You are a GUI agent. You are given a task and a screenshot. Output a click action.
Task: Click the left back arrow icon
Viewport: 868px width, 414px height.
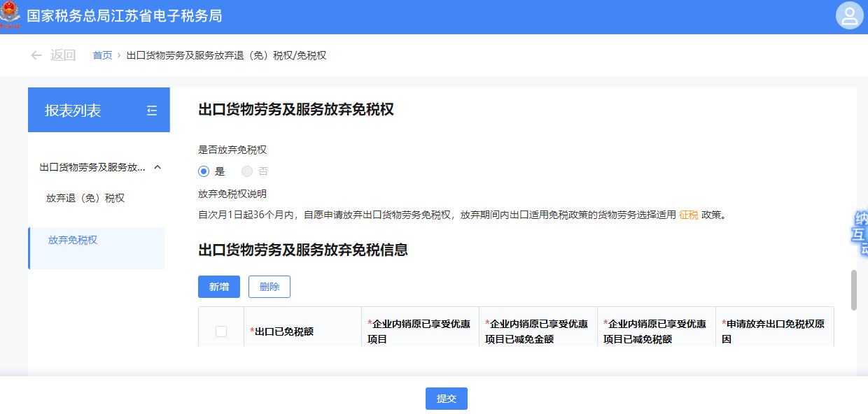pyautogui.click(x=36, y=55)
